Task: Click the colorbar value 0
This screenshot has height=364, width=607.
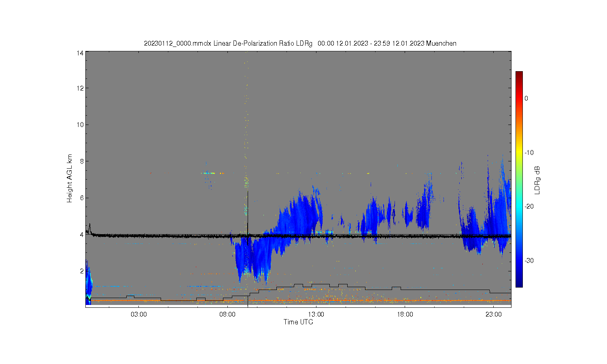Action: click(526, 98)
